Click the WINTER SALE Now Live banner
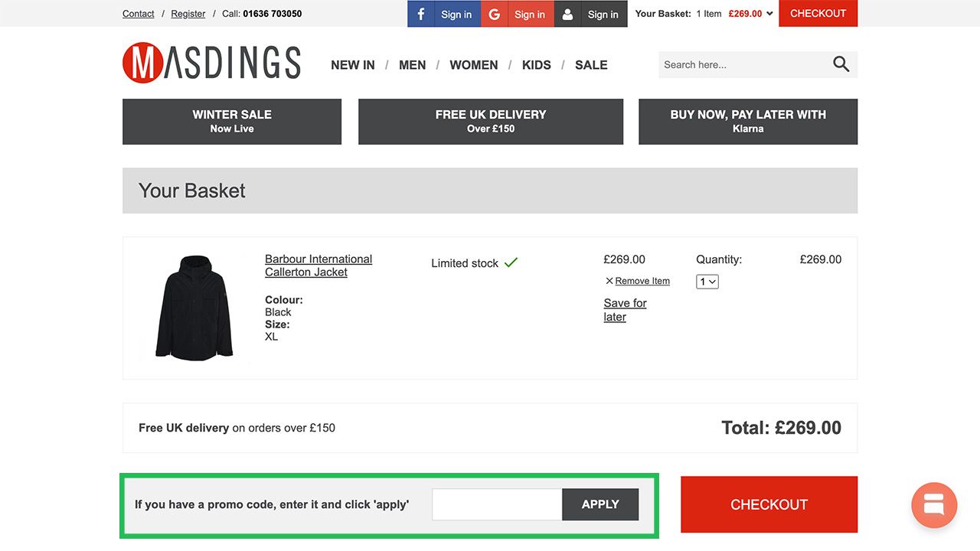 [232, 121]
